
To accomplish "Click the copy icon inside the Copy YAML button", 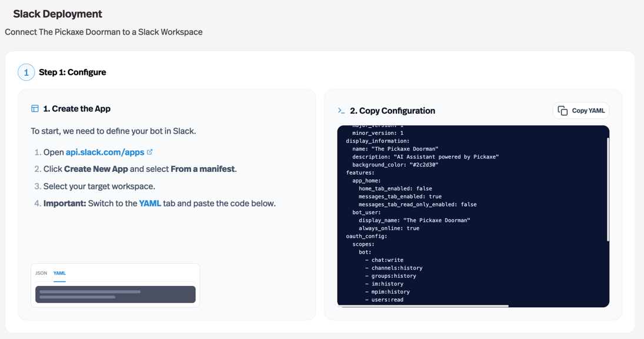I will (562, 111).
